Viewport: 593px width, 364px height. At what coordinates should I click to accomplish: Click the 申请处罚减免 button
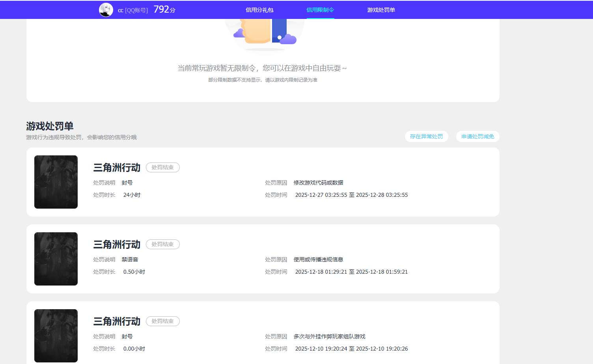tap(477, 136)
